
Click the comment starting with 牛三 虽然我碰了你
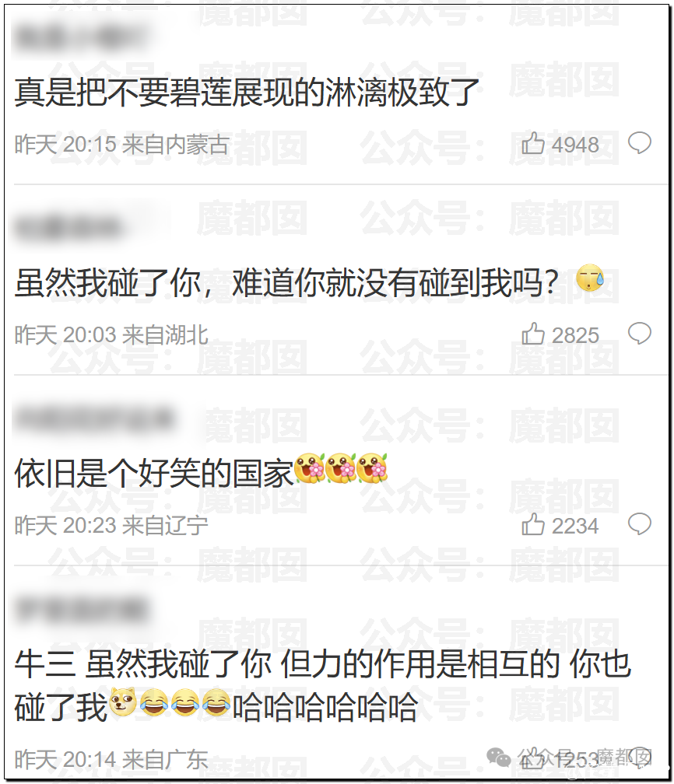[x=323, y=686]
